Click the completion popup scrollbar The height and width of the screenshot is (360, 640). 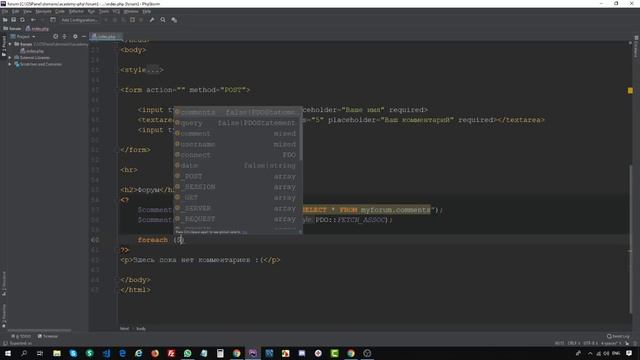pyautogui.click(x=301, y=134)
